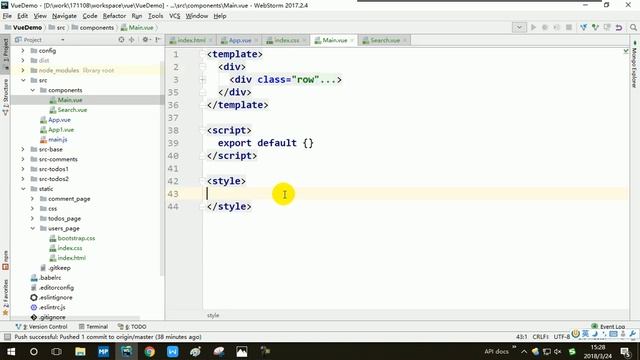This screenshot has width=640, height=360.
Task: Open Event Log panel
Action: point(608,327)
